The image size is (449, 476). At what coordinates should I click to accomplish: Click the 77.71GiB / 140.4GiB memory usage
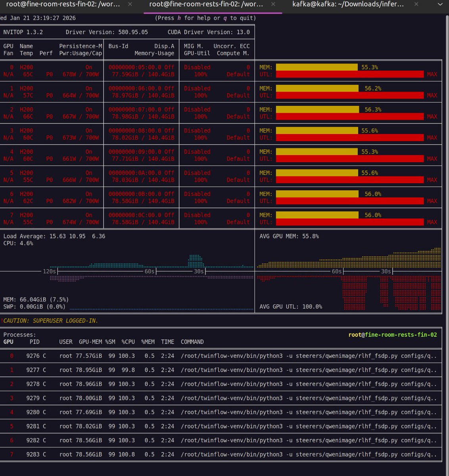tap(143, 159)
